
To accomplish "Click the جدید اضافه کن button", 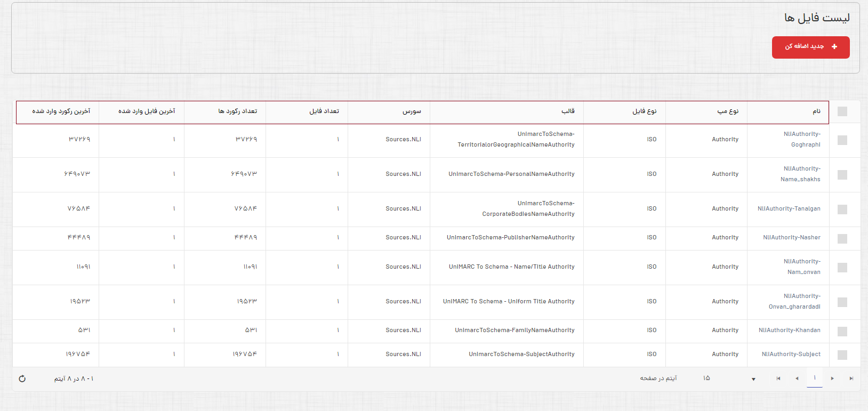I will 810,47.
